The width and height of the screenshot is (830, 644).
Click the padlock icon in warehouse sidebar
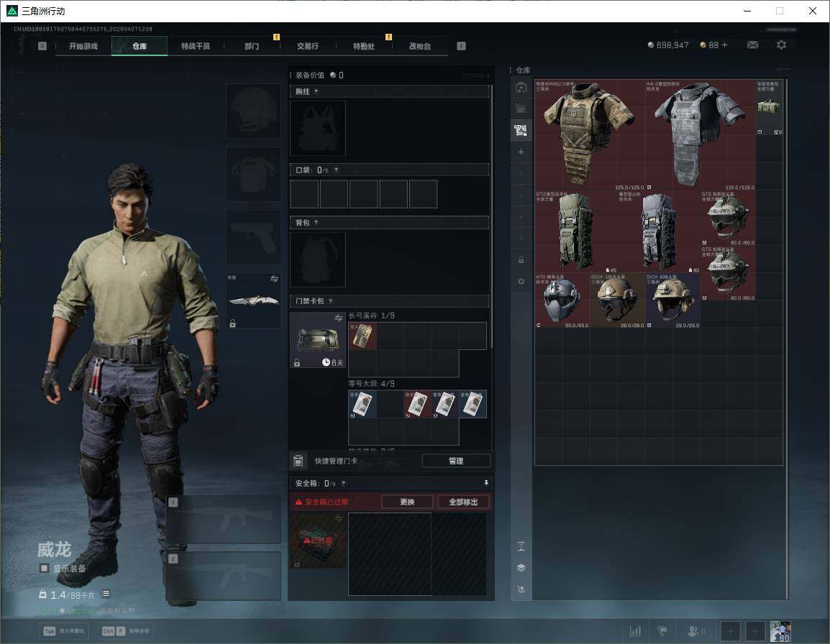coord(521,259)
